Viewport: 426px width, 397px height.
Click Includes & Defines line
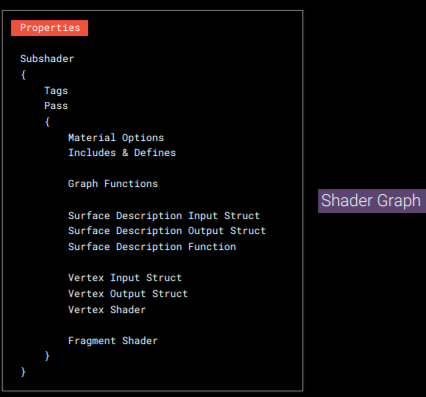(122, 153)
